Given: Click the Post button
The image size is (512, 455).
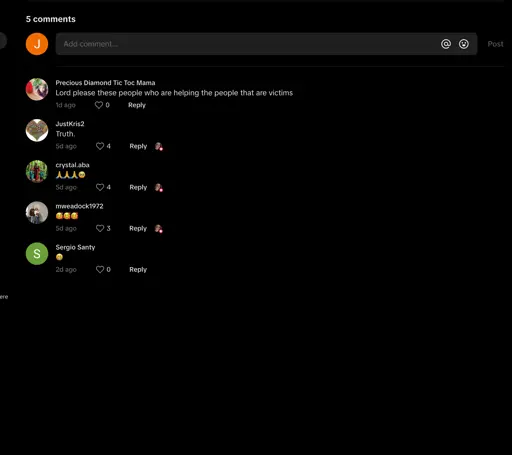Looking at the screenshot, I should coord(495,44).
